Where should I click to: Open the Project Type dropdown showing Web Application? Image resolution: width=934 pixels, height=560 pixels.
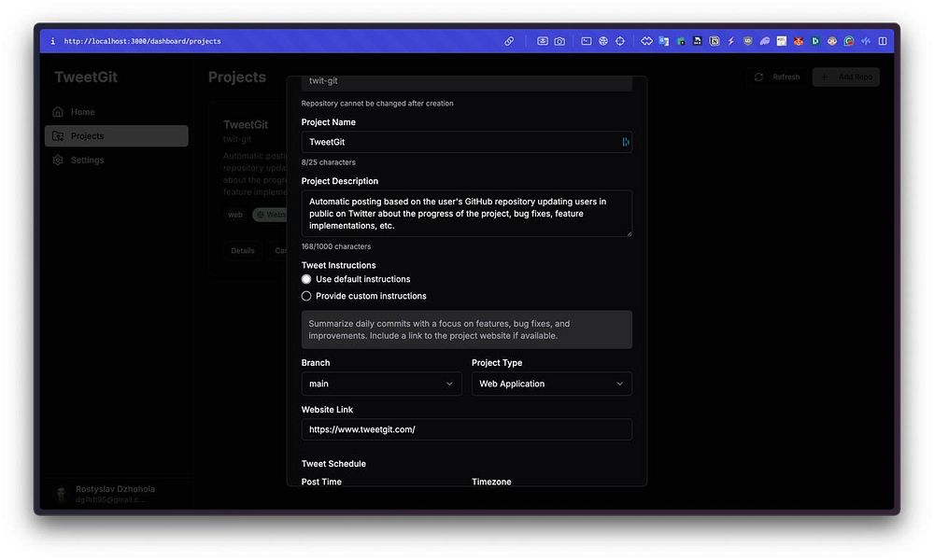[x=552, y=384]
